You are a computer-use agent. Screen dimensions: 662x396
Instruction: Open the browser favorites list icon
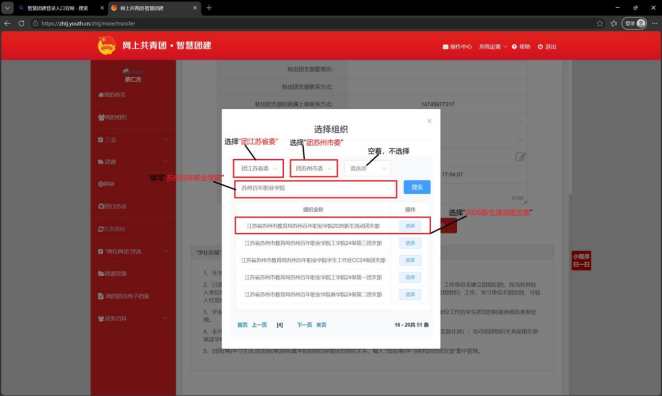[614, 23]
